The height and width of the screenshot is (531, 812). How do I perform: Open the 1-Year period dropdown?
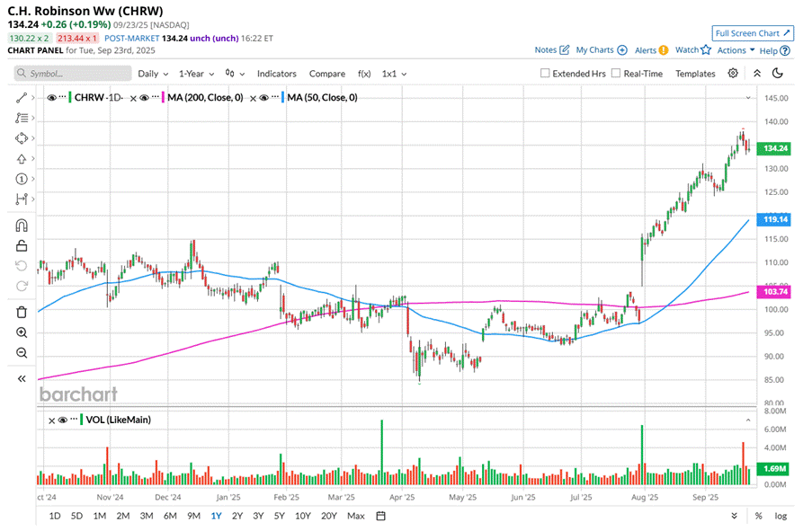tap(196, 74)
